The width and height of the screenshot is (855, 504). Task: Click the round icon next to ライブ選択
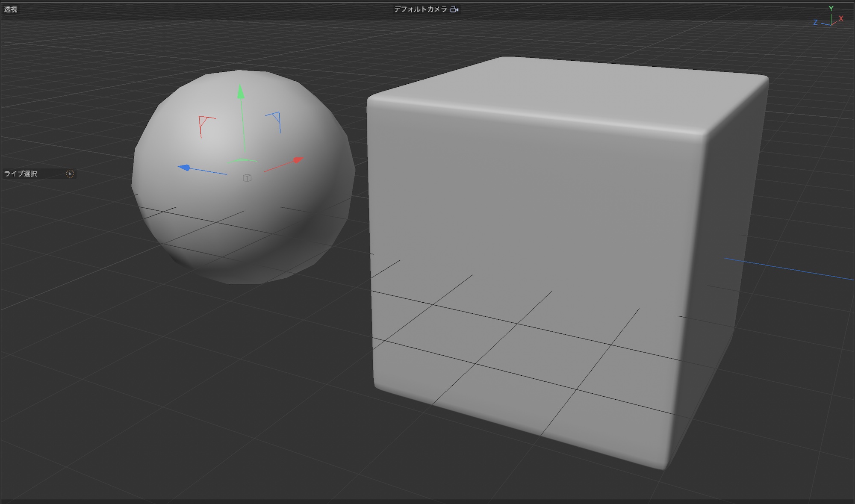coord(71,174)
